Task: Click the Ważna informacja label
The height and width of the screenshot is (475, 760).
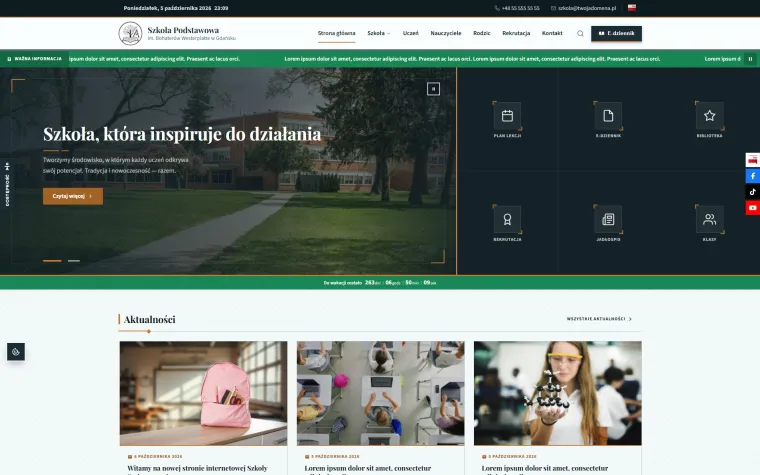Action: (x=35, y=59)
